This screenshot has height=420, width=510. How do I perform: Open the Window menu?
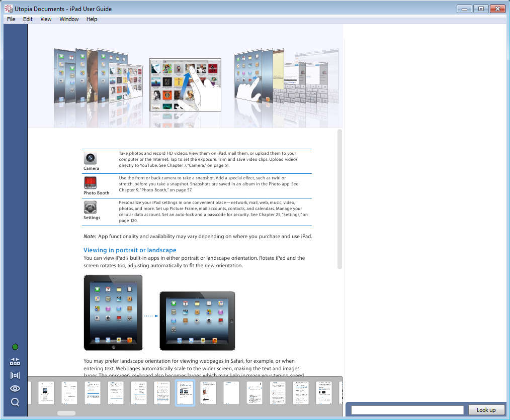tap(69, 19)
